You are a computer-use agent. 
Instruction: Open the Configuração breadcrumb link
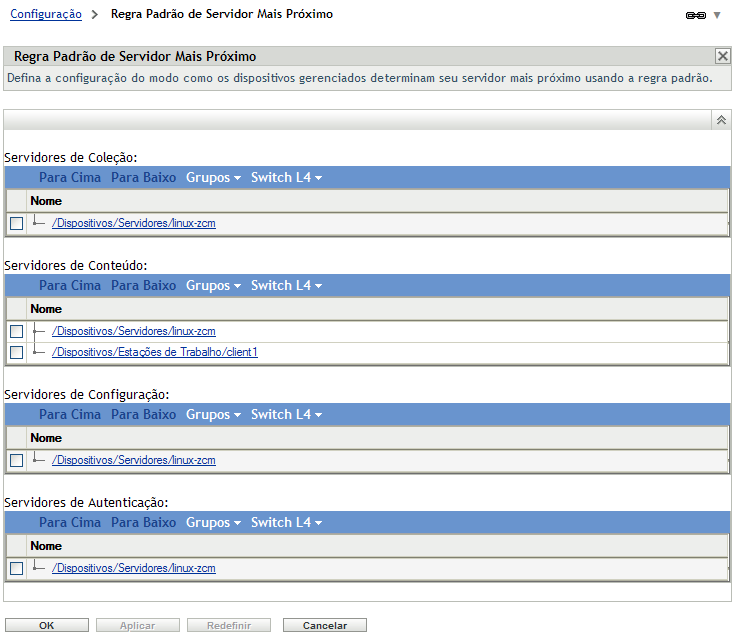click(x=46, y=14)
